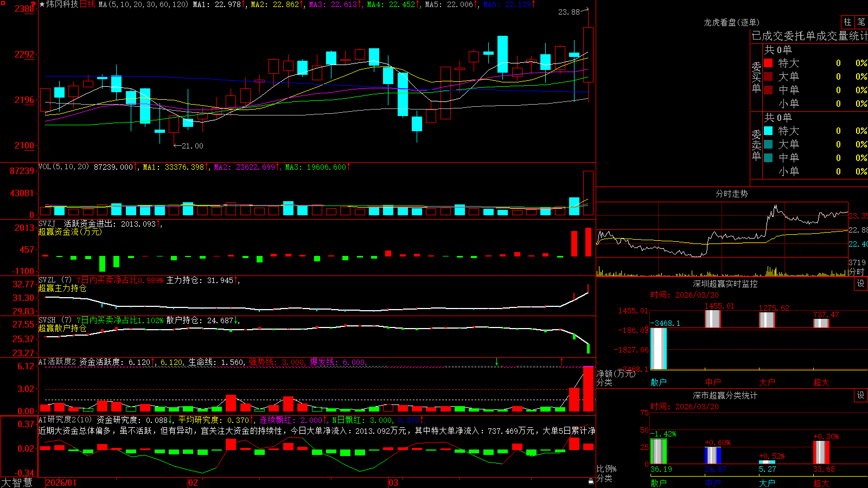Click the SVSH (7) indicator name
868x488 pixels.
point(55,320)
